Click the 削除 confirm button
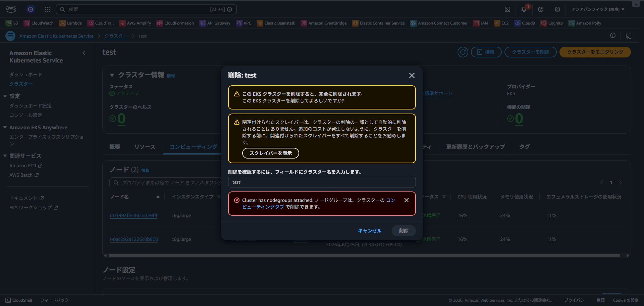This screenshot has width=644, height=306. tap(404, 231)
